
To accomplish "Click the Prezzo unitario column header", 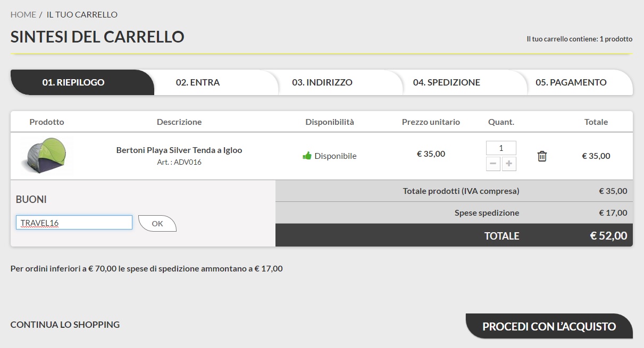I will click(431, 122).
